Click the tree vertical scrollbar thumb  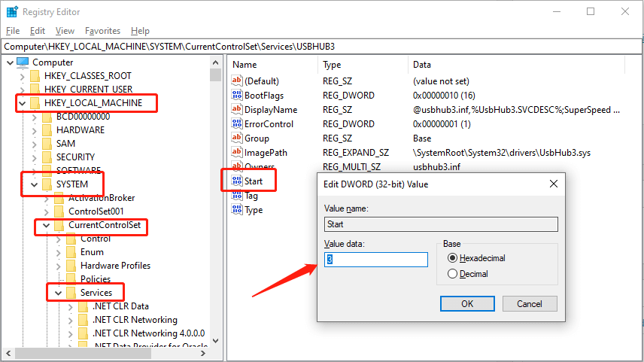[x=215, y=75]
